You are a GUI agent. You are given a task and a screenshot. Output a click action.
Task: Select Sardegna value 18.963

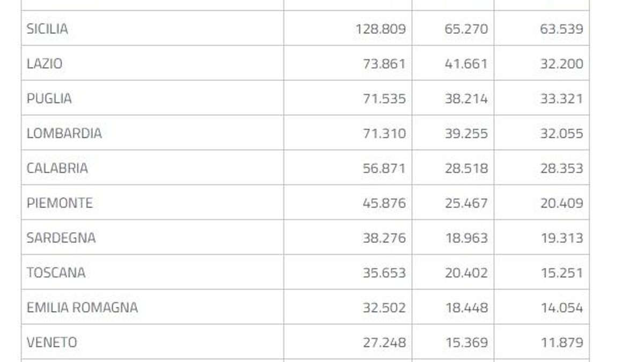point(466,238)
